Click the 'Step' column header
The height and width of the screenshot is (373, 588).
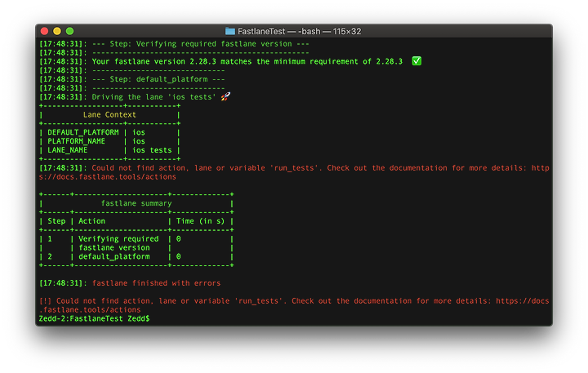(56, 221)
